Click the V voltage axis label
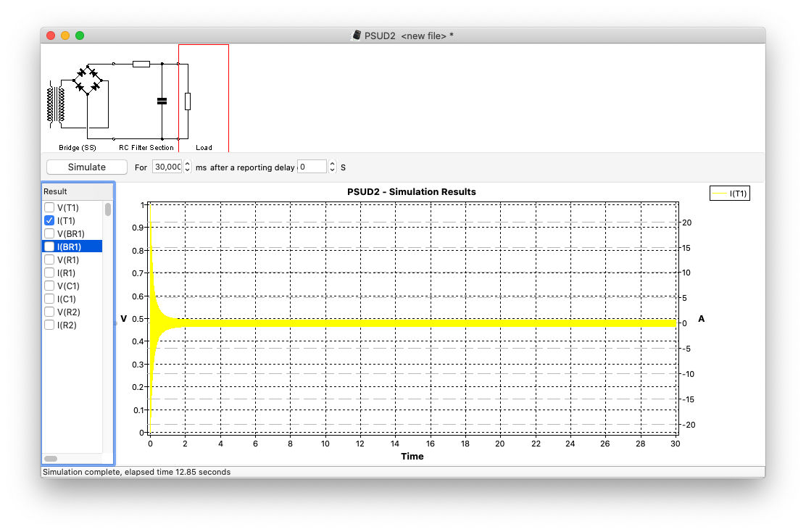 123,319
